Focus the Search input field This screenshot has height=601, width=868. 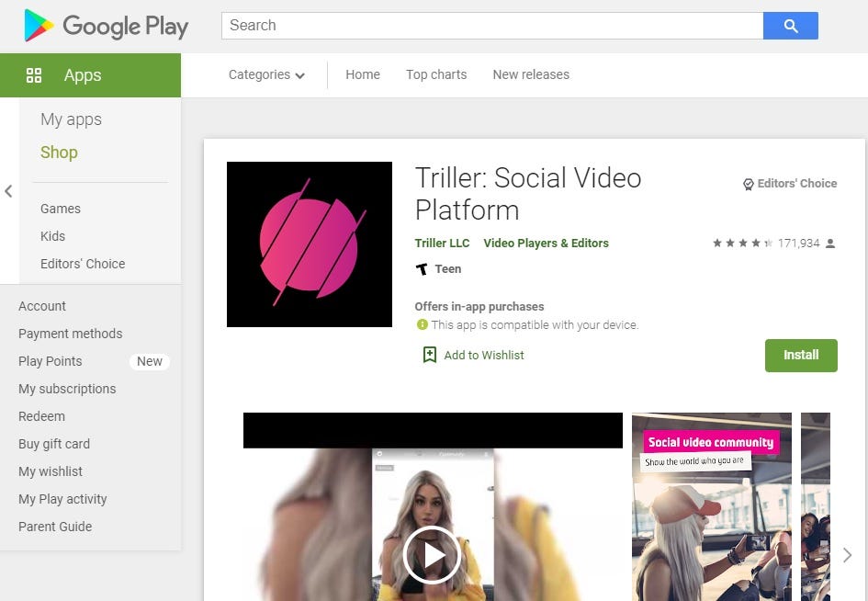click(x=492, y=26)
